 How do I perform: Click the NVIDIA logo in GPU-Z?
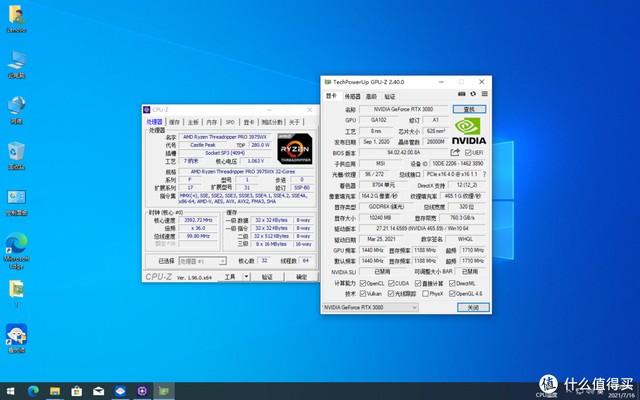coord(469,131)
